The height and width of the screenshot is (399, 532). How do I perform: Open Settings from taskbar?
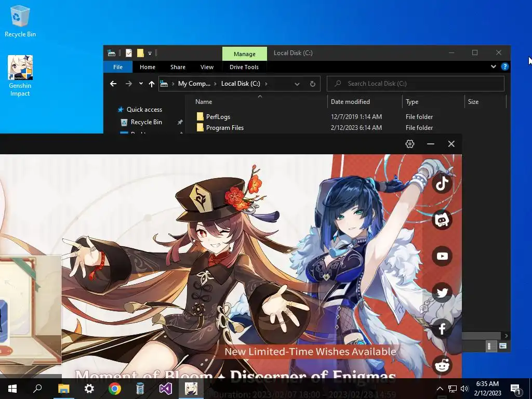click(89, 389)
